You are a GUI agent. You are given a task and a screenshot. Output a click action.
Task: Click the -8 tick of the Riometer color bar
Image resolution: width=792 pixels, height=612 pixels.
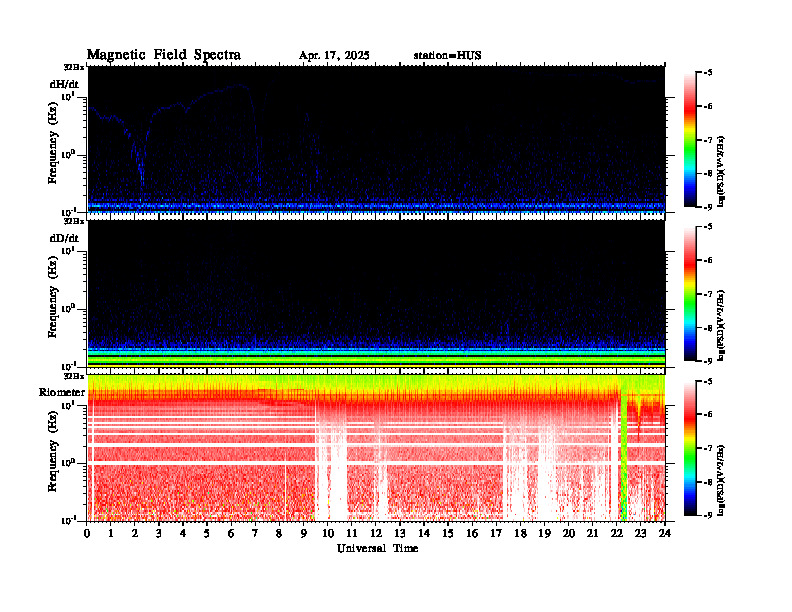(x=708, y=482)
